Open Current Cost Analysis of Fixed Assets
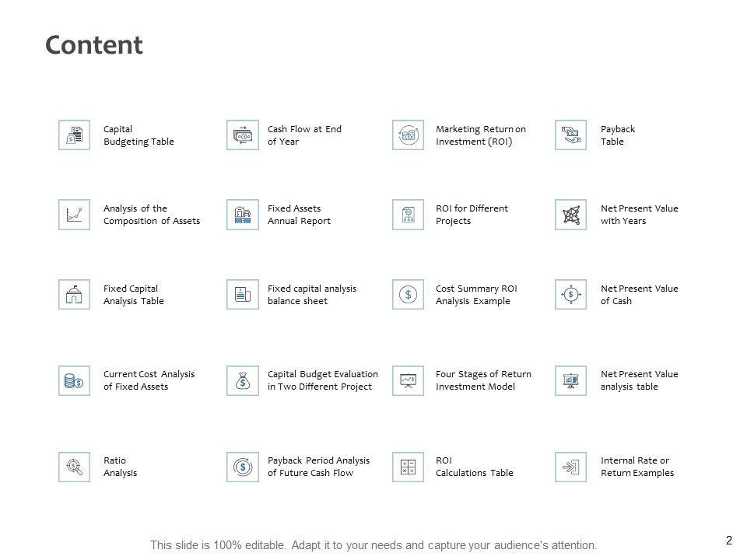Image resolution: width=747 pixels, height=560 pixels. [x=149, y=380]
